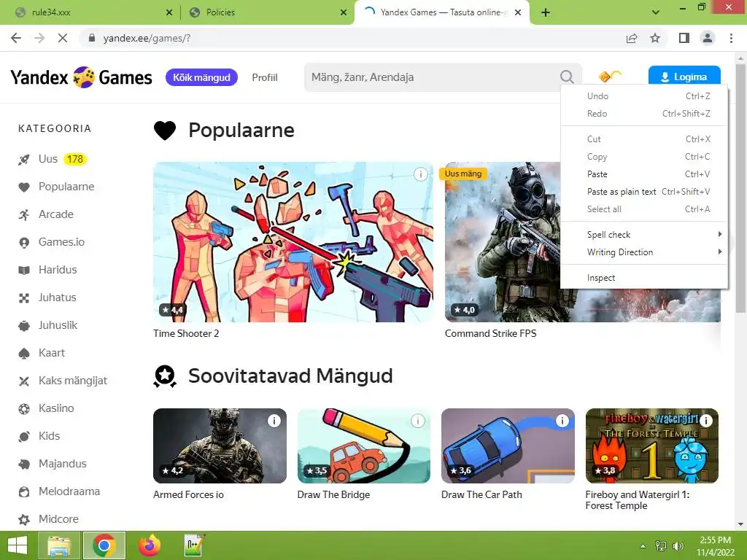Click the Arcade category runner icon
The width and height of the screenshot is (747, 560).
pyautogui.click(x=24, y=215)
